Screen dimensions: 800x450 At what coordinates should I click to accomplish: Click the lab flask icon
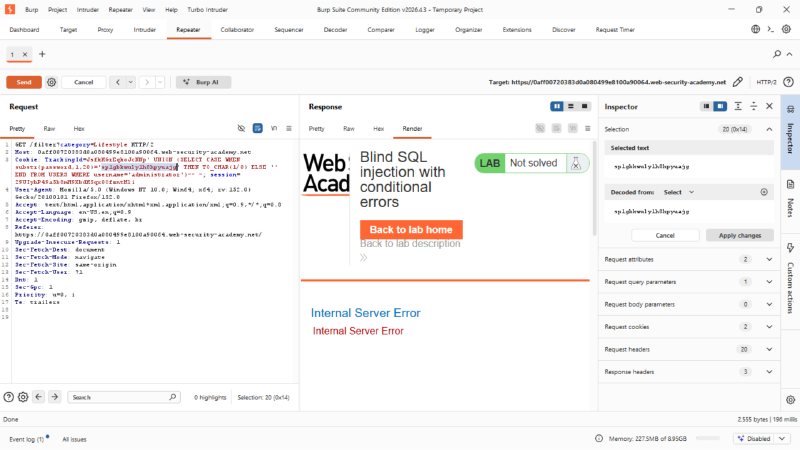[576, 163]
